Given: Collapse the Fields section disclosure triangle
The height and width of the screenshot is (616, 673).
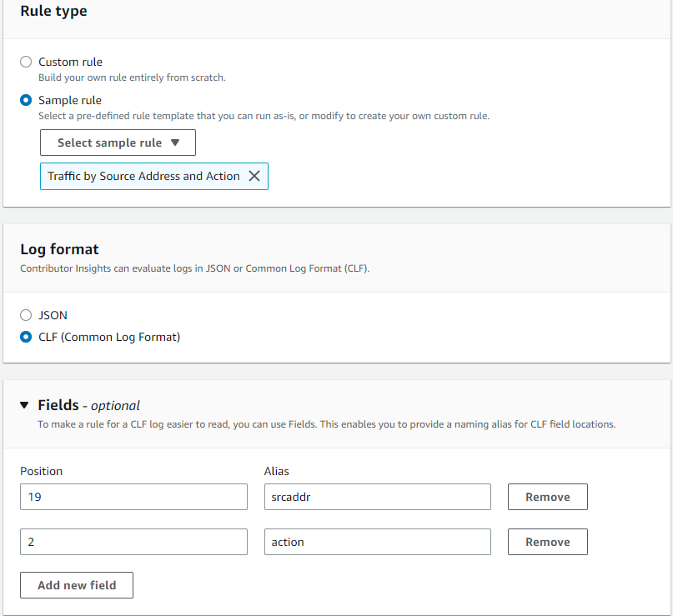Looking at the screenshot, I should (23, 406).
